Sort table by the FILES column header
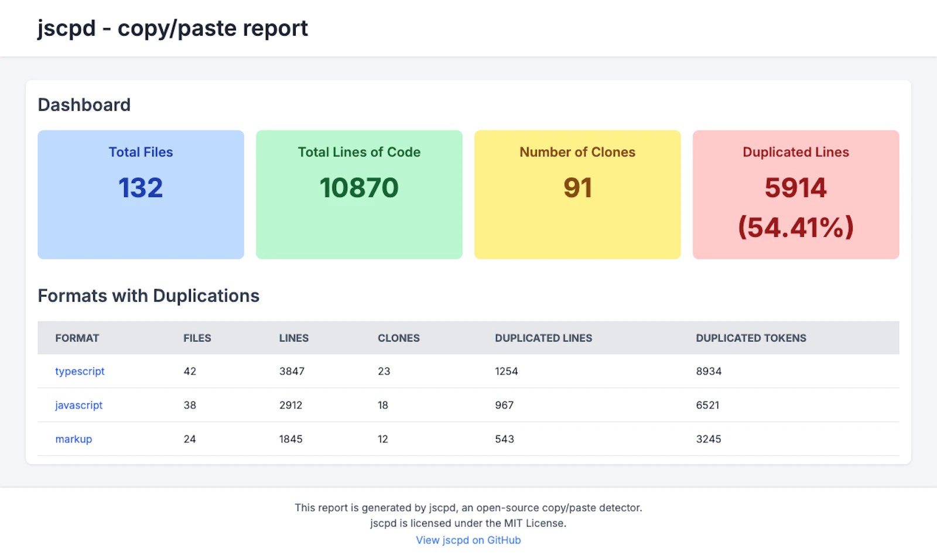 197,338
